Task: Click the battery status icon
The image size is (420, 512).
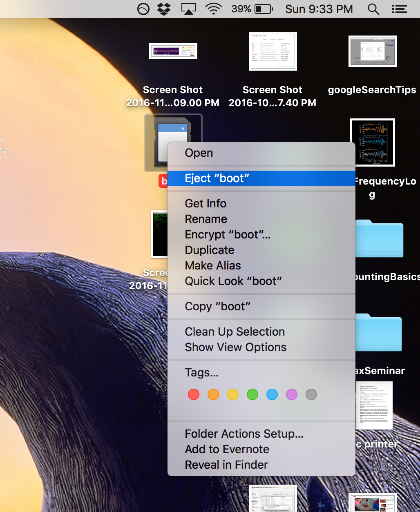Action: coord(264,9)
